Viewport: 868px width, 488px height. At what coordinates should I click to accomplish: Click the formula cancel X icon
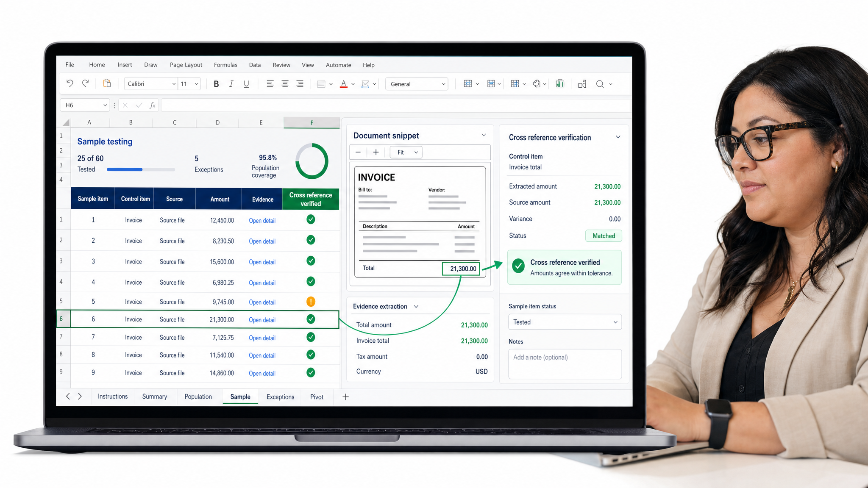125,105
